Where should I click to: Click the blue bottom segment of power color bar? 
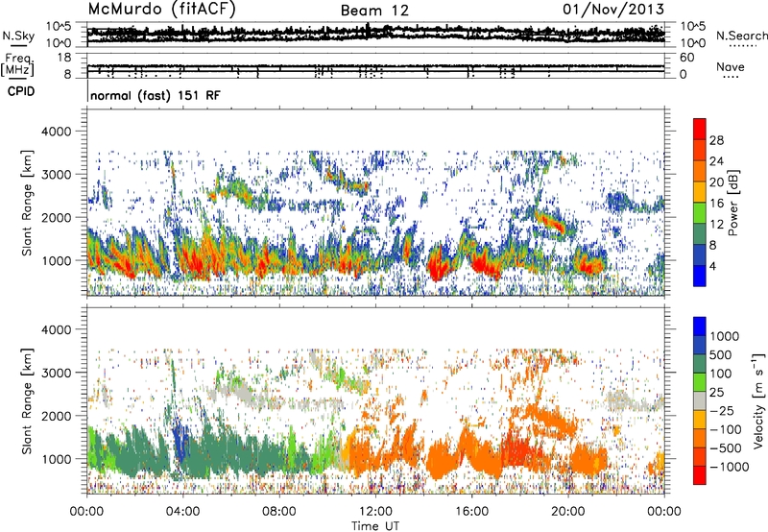click(700, 276)
